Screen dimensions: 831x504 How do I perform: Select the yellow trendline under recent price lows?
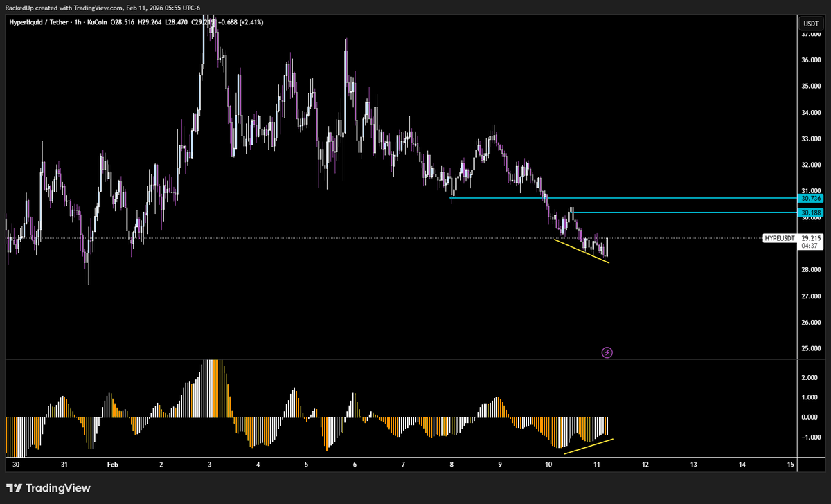click(582, 251)
